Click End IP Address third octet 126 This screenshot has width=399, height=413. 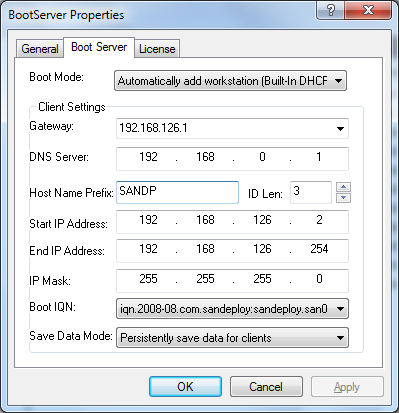pyautogui.click(x=262, y=249)
